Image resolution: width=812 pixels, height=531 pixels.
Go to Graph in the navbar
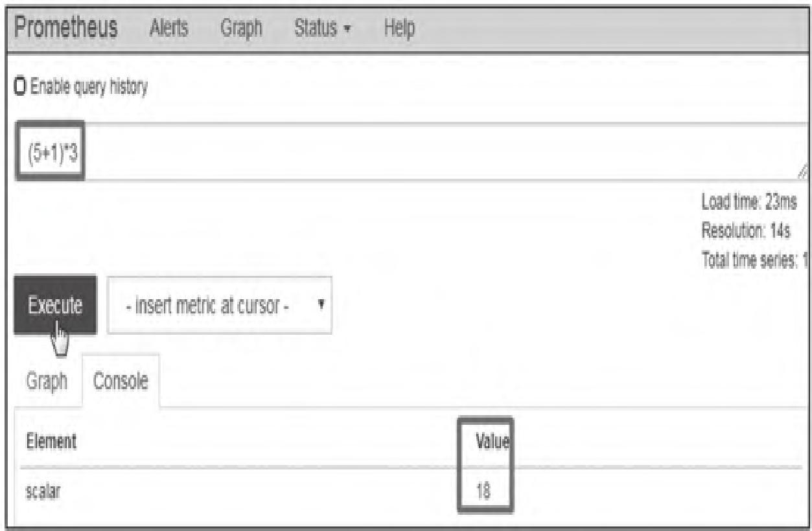coord(241,28)
